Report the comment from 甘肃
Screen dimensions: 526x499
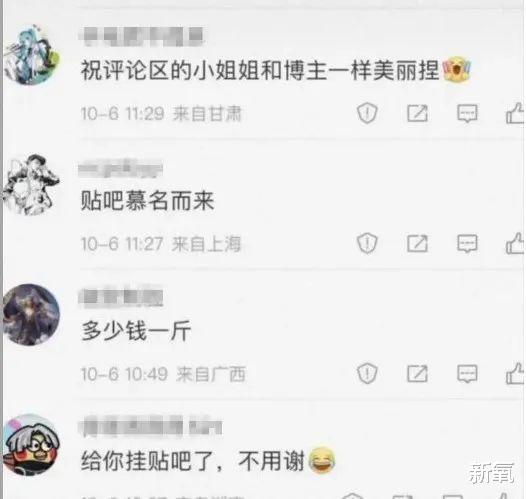[367, 113]
